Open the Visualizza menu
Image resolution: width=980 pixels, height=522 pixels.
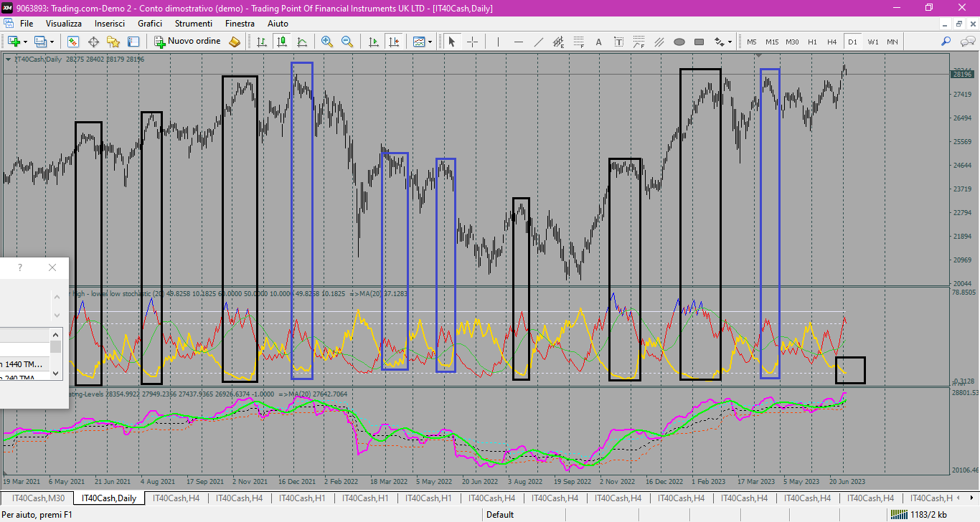coord(64,24)
